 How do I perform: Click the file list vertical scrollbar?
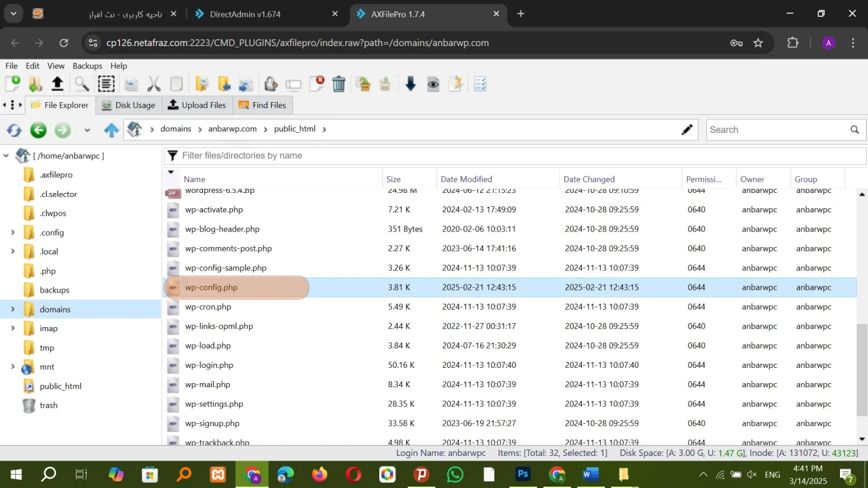click(x=861, y=369)
